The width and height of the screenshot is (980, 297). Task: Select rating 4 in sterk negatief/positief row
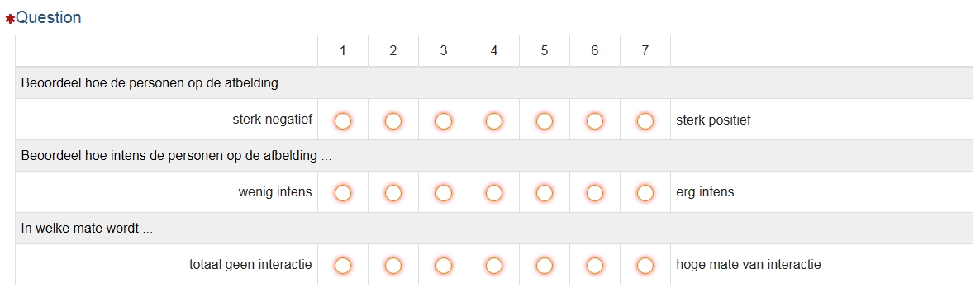click(494, 120)
